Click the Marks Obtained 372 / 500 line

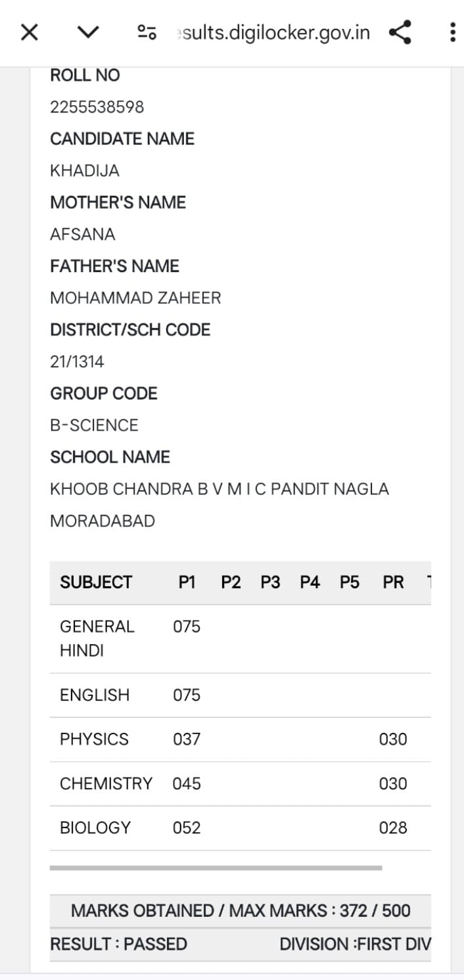click(x=241, y=911)
